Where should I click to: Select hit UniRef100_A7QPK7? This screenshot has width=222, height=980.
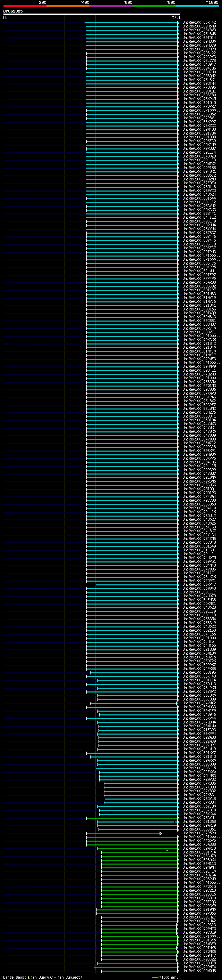tap(199, 106)
